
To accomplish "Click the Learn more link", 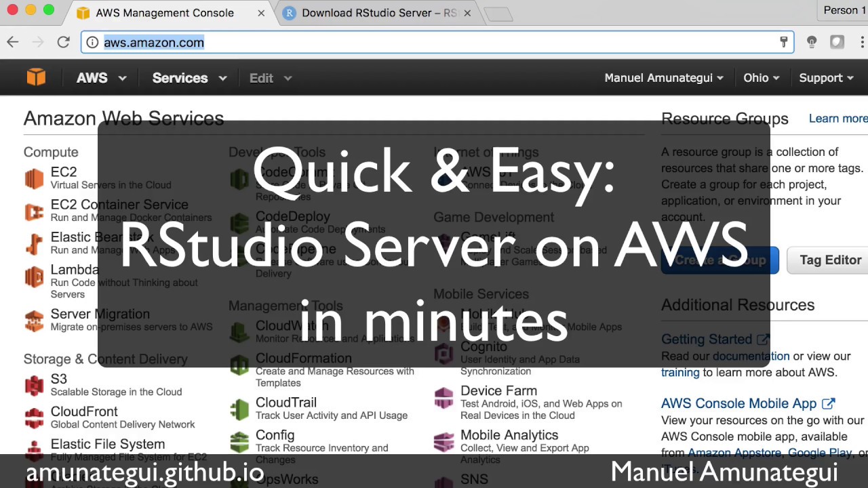I will pyautogui.click(x=838, y=119).
